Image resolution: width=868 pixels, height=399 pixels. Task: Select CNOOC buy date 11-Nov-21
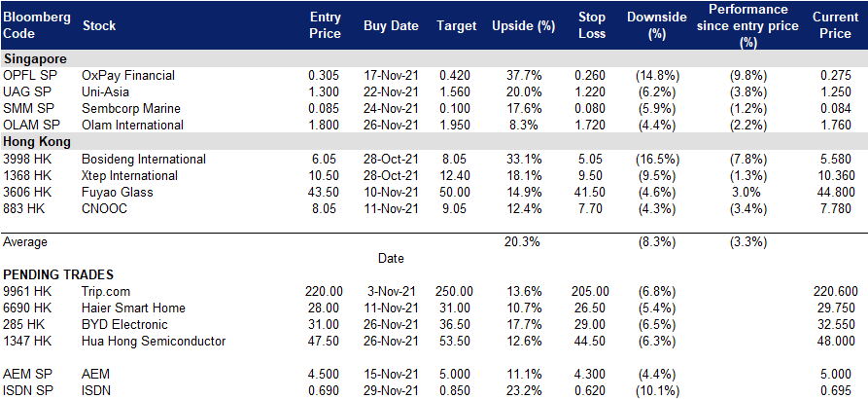click(x=392, y=209)
